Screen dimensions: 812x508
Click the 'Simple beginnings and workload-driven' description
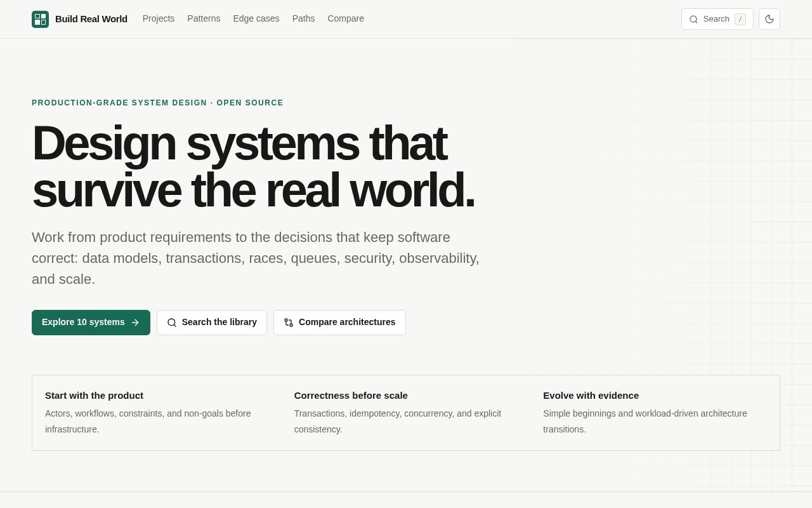tap(645, 422)
